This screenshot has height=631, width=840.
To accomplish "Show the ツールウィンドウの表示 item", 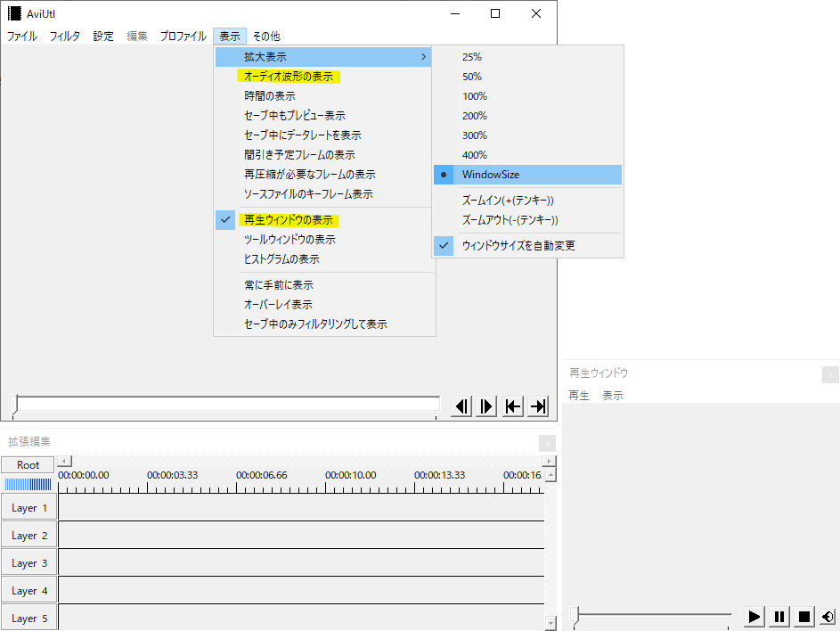I will 324,240.
